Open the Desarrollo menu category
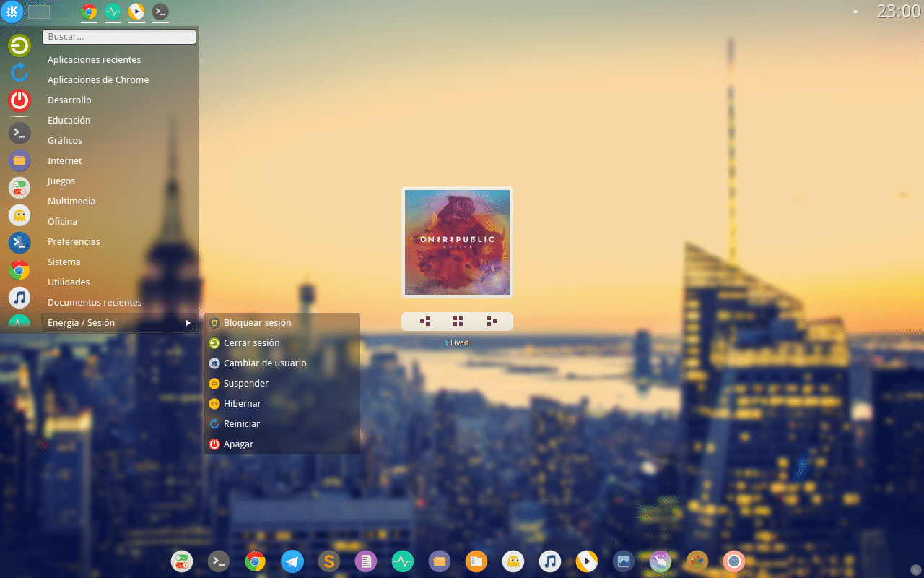 (120, 100)
